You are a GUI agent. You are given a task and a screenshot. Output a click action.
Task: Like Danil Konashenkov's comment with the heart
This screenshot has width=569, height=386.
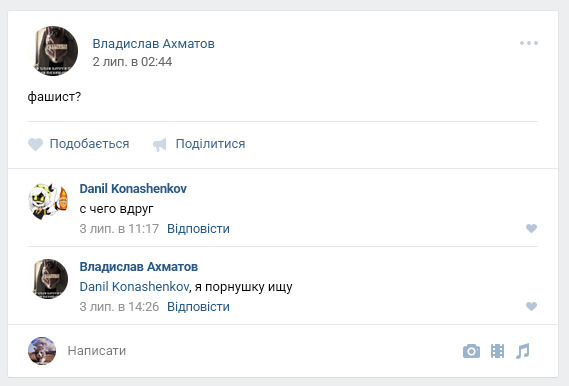point(531,228)
